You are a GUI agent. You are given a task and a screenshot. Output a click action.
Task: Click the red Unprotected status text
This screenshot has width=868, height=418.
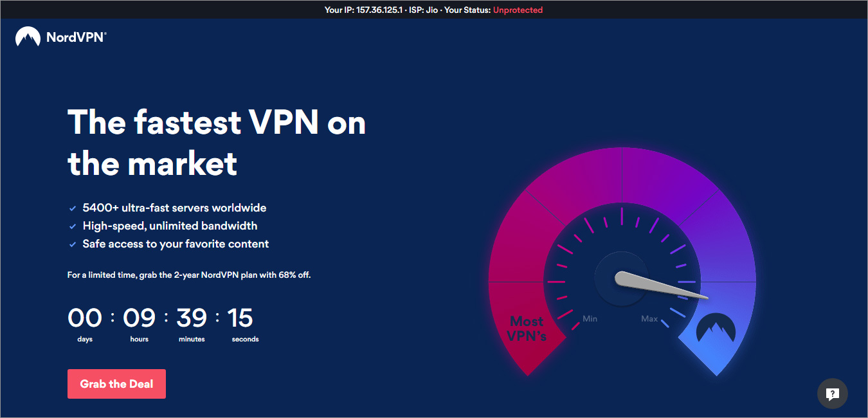tap(518, 10)
